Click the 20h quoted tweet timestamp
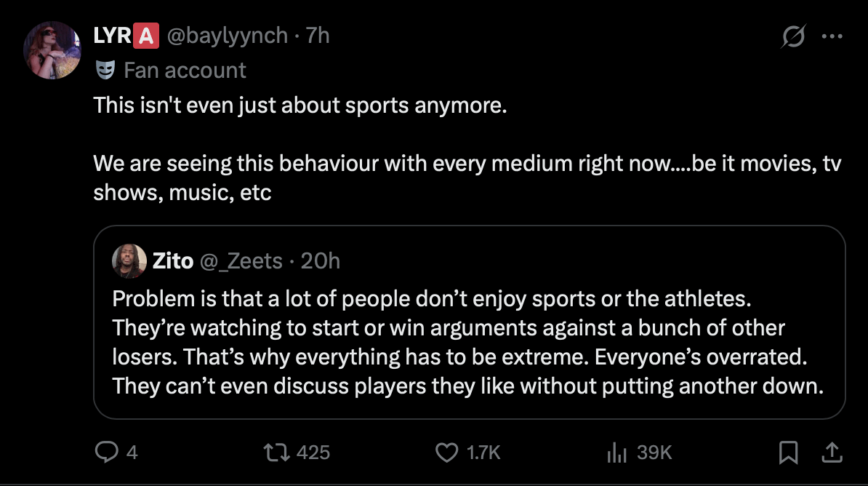The height and width of the screenshot is (486, 868). (x=321, y=260)
